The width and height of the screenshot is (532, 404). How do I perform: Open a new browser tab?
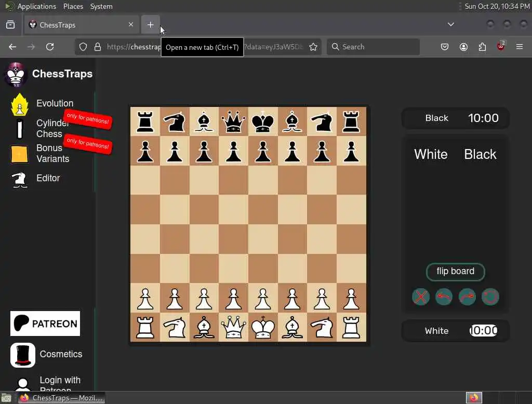(x=150, y=25)
